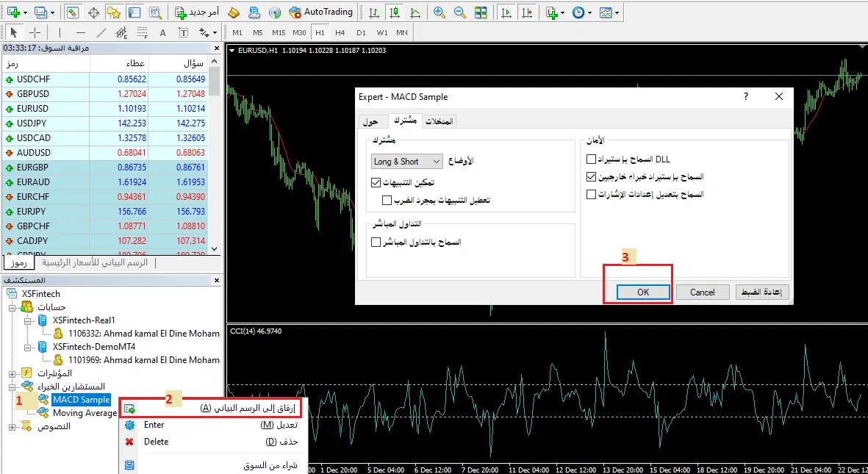Open New Chart dropdown arrow

(26, 12)
